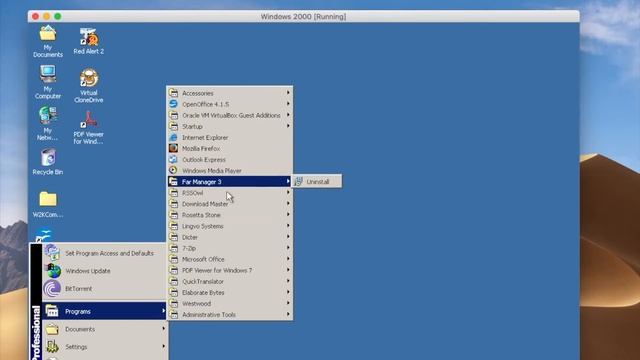Expand the Startup submenu arrow
640x360 pixels.
pos(288,127)
